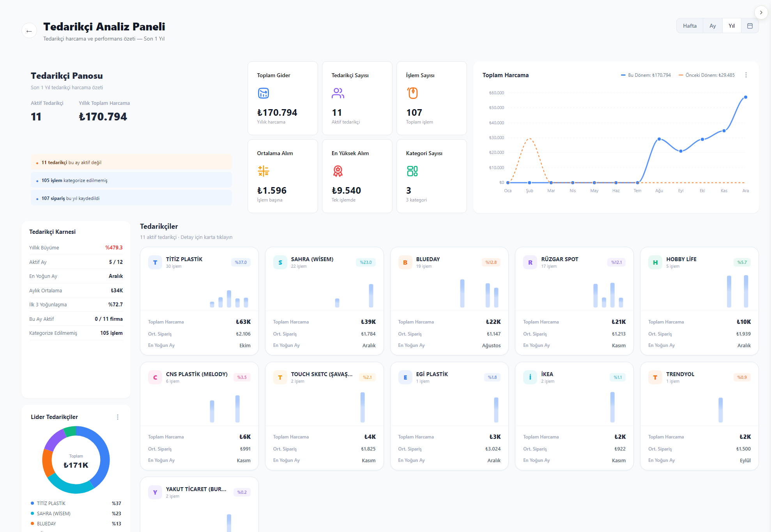Click the Ortalama Alım calculator icon
The image size is (771, 532).
263,171
